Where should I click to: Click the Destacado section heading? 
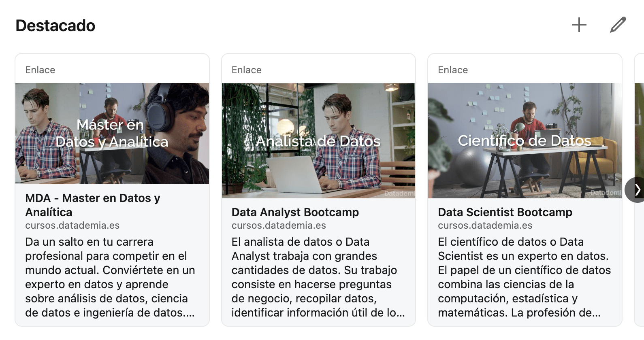55,25
